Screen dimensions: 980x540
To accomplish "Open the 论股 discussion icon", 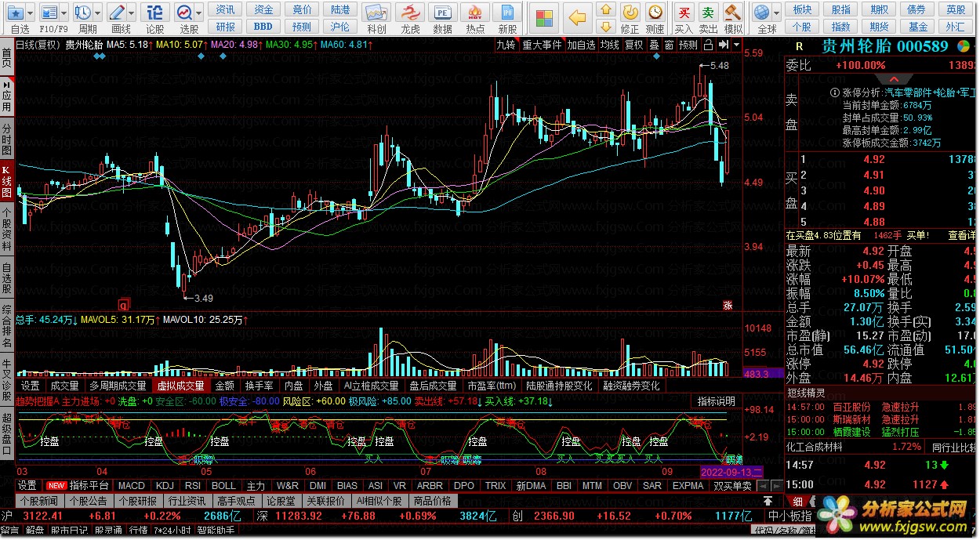I will click(x=155, y=13).
